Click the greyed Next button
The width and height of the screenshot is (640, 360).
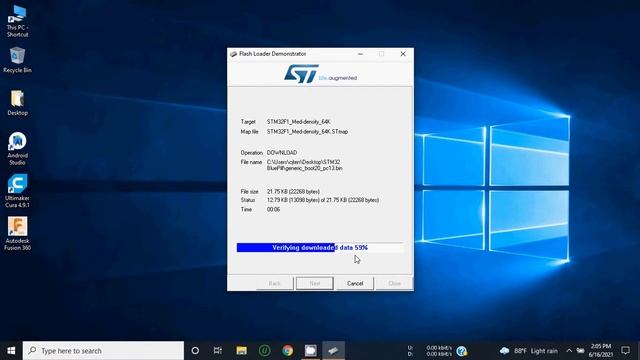point(315,283)
